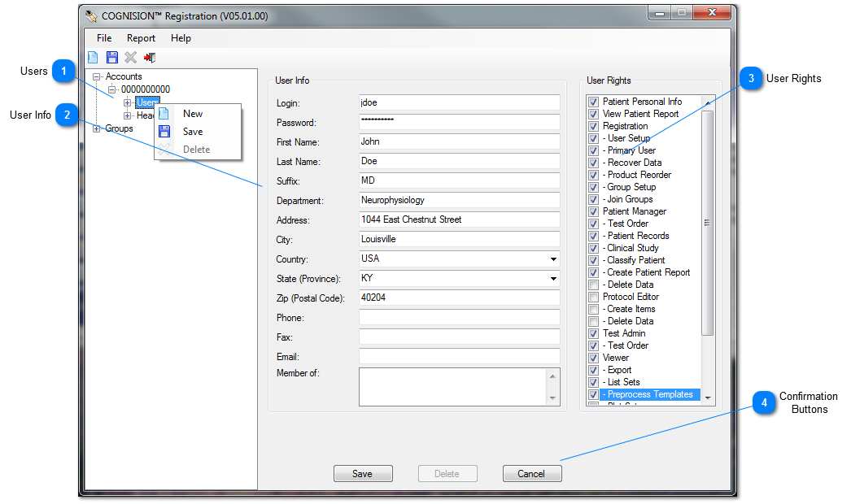851x504 pixels.
Task: Click the New page icon in context menu
Action: coord(164,114)
